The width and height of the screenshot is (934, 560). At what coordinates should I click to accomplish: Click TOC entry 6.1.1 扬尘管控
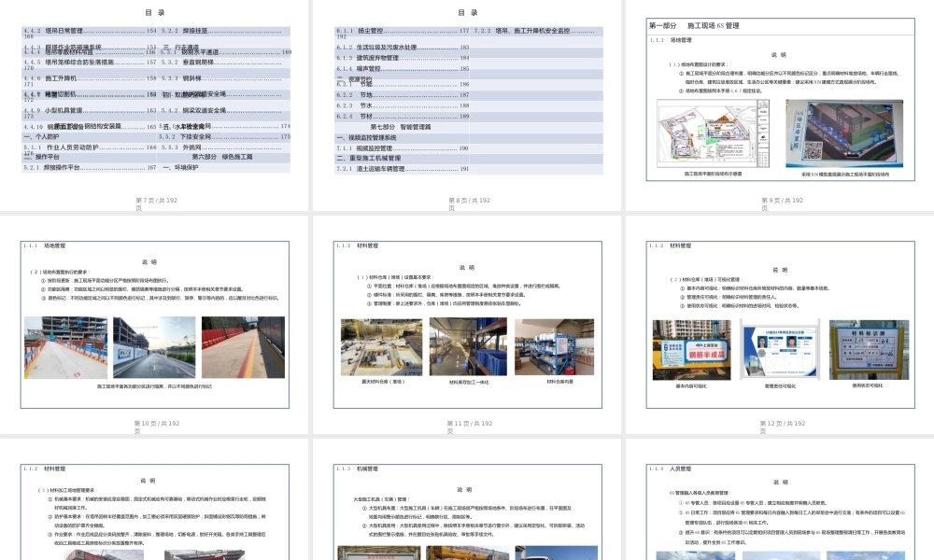402,31
